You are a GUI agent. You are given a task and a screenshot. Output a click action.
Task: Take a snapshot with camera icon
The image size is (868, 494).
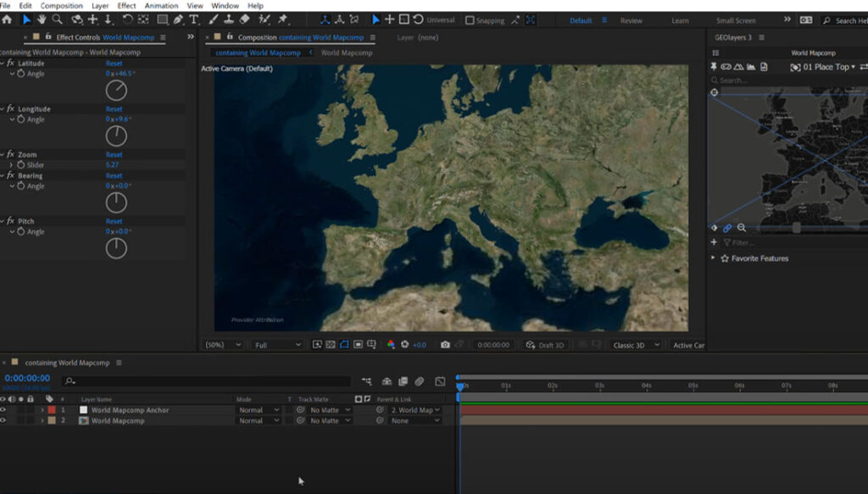445,345
